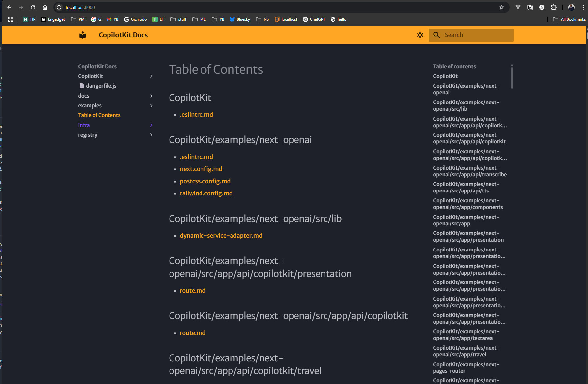Open the browser profile avatar
Viewport: 588px width, 384px height.
point(571,7)
